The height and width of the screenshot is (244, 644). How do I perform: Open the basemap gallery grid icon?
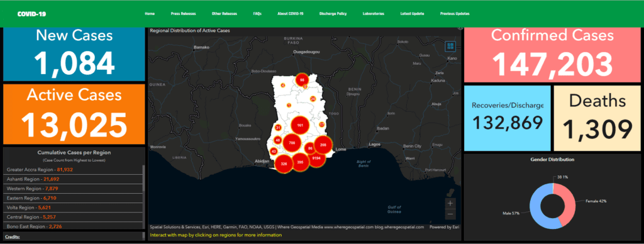450,46
